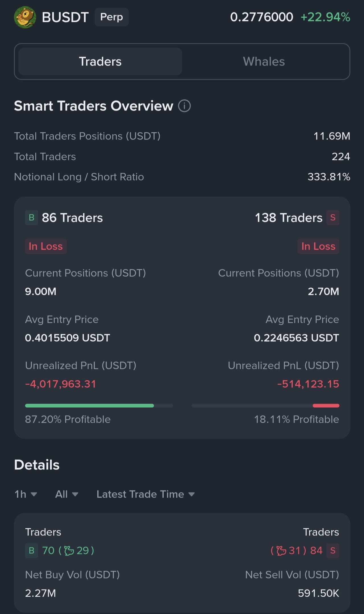
Task: Click the BUSDT symbol name in header
Action: coord(65,17)
